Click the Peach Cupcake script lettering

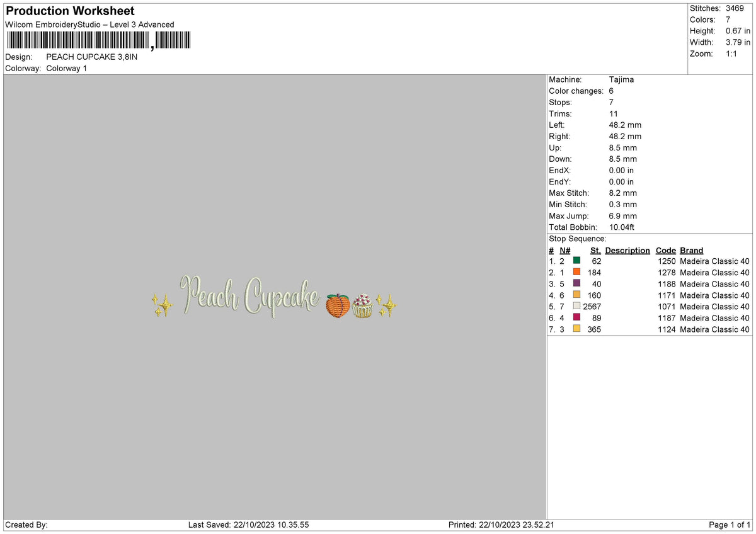(250, 295)
